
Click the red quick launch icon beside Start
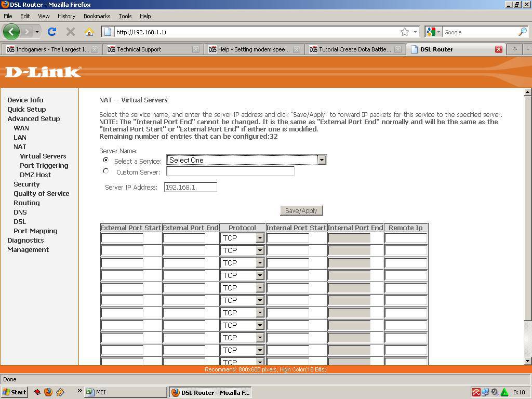37,392
